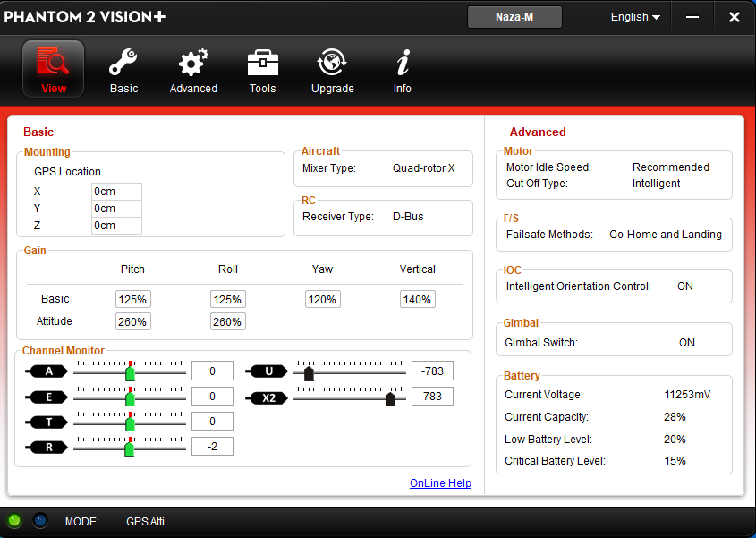The image size is (756, 538).
Task: Click Intelligent Orientation Control ON value
Action: 685,286
